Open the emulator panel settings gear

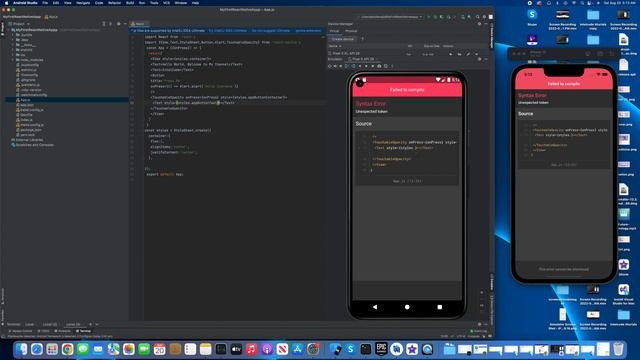click(479, 59)
